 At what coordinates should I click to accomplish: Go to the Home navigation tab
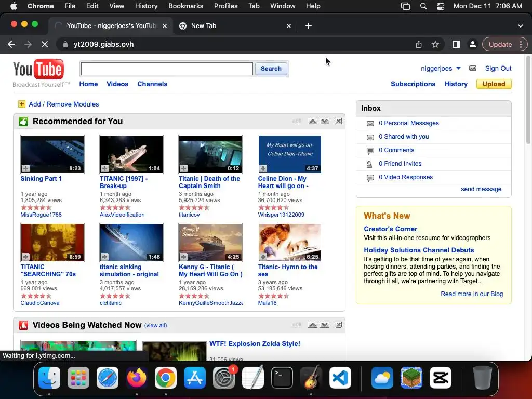pos(88,84)
